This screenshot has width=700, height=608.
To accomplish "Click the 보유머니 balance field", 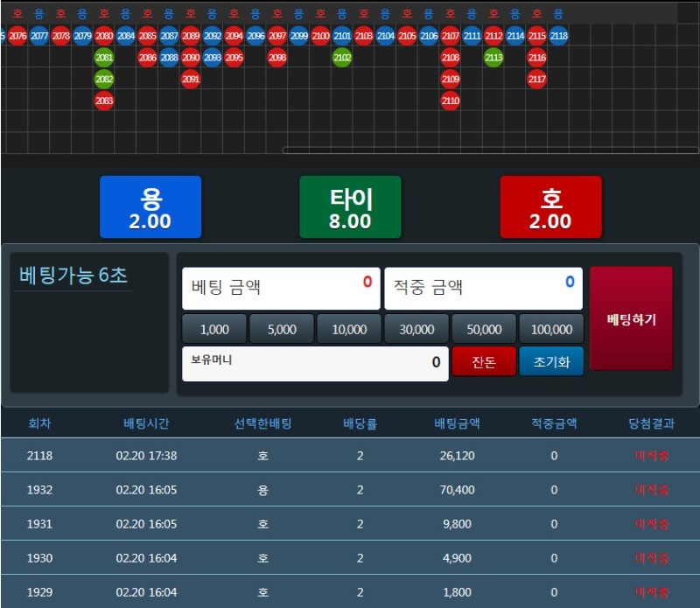I will pos(315,364).
